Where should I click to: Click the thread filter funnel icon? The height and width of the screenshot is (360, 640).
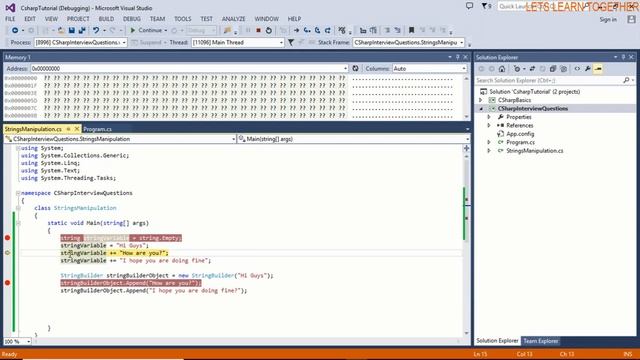pos(291,42)
